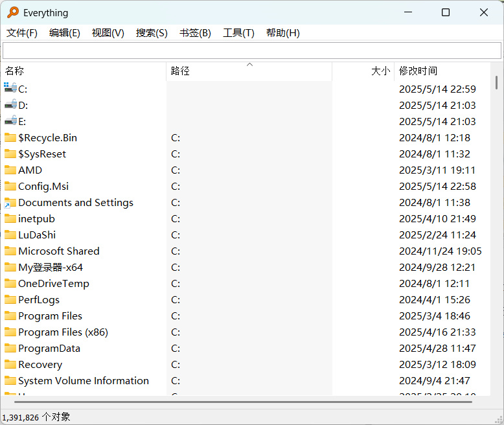Click the AMD folder icon

10,170
